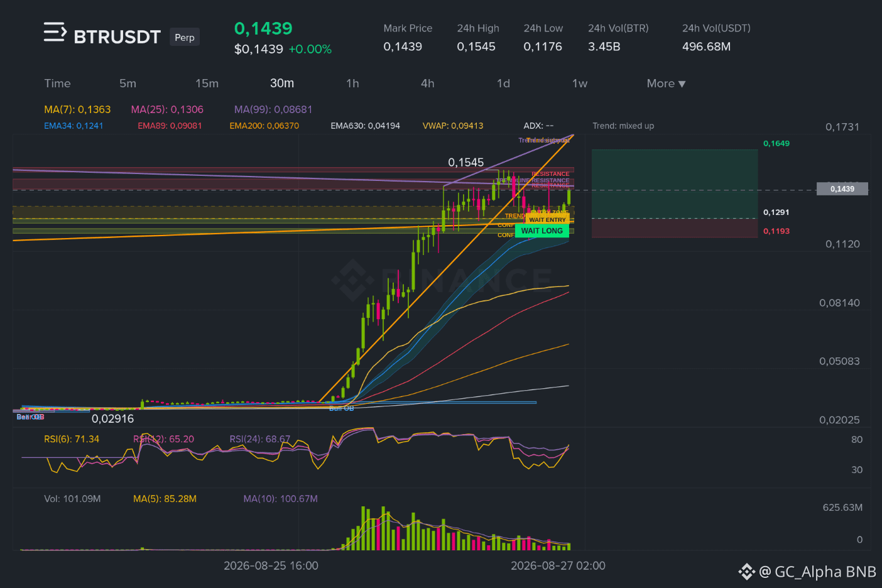
Task: Click the +0.00% price change
Action: click(x=310, y=49)
